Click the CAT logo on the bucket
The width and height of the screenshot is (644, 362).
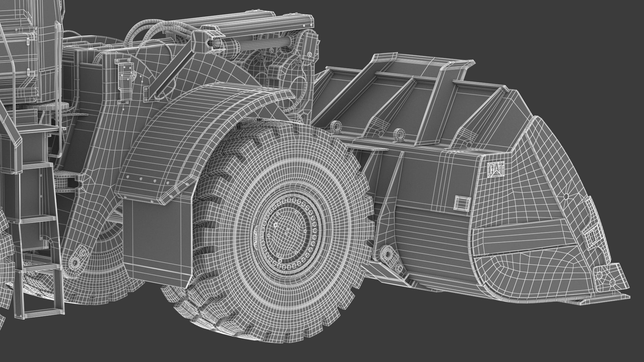coord(496,169)
